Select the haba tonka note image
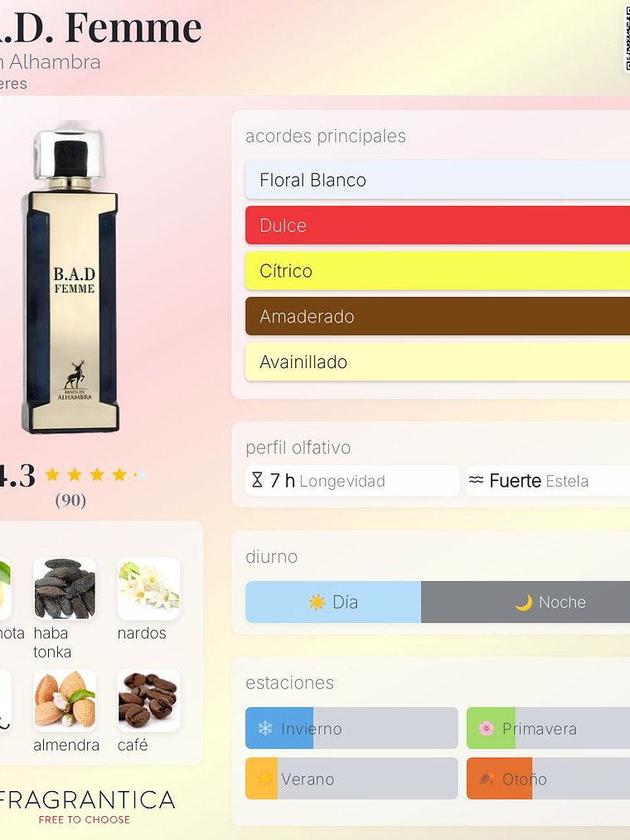630x840 pixels. pyautogui.click(x=65, y=588)
